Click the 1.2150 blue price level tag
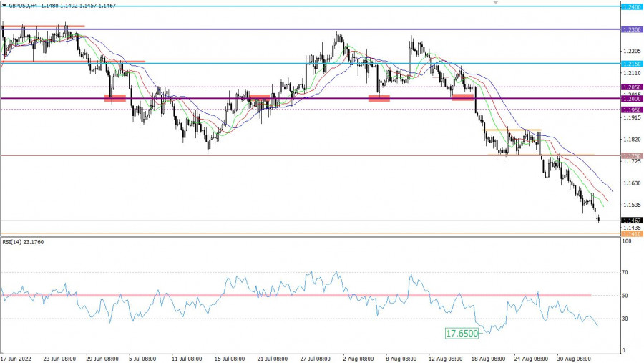Screen dimensions: 644x363 pyautogui.click(x=632, y=64)
